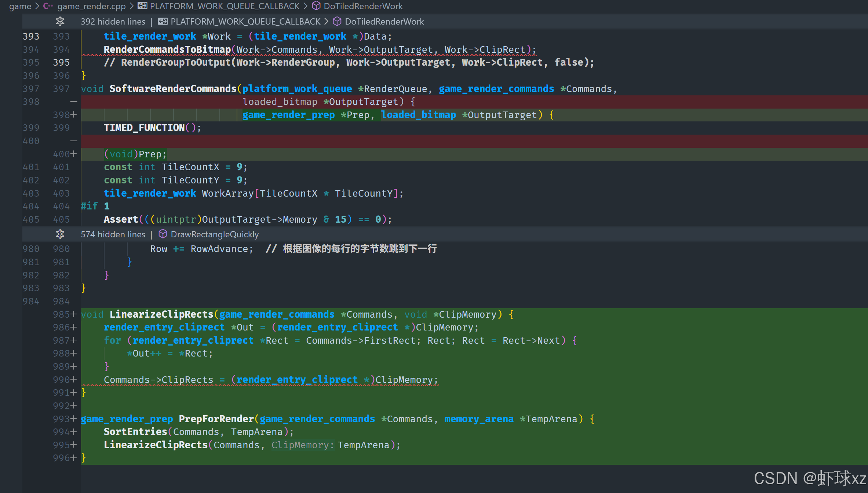Jump to DrawRectangleQuickly from hidden lines bar

[215, 234]
